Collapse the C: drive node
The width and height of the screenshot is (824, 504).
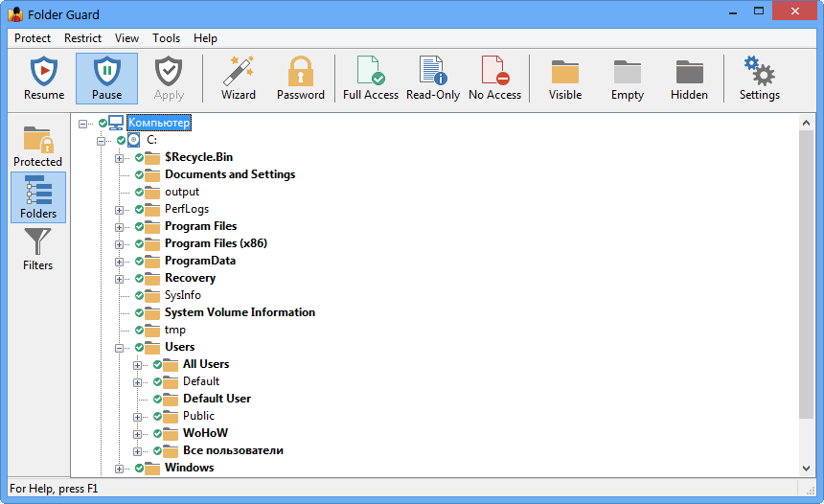(101, 141)
